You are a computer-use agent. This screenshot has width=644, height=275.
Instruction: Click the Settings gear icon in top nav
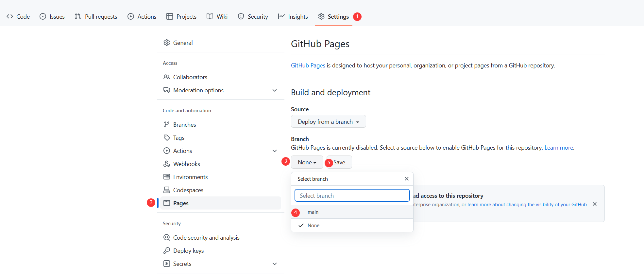click(321, 16)
